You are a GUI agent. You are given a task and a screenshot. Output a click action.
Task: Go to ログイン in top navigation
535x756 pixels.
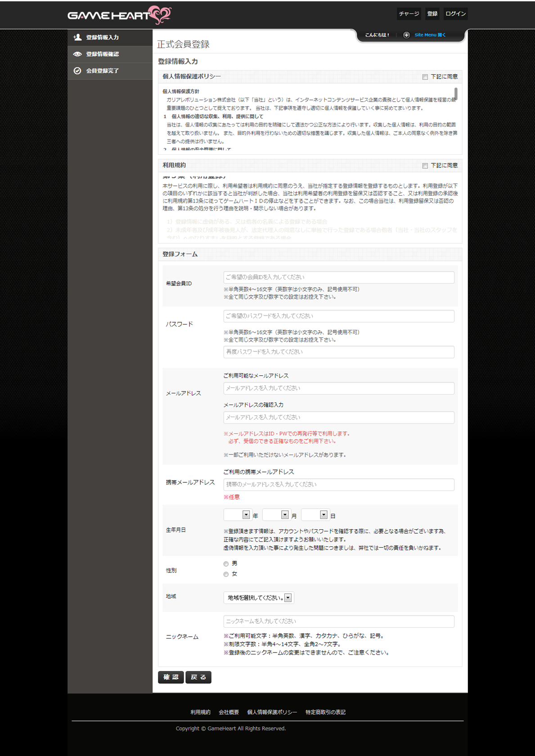[x=455, y=14]
